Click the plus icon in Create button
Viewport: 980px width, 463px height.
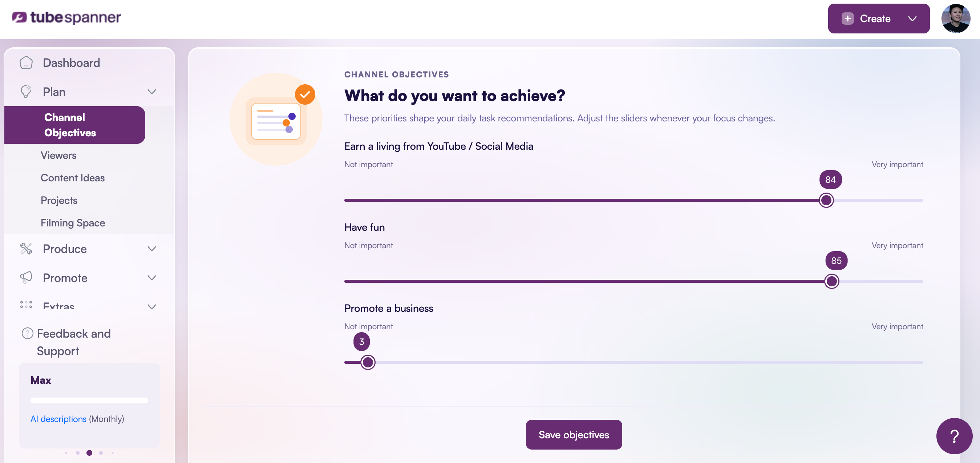coord(848,19)
